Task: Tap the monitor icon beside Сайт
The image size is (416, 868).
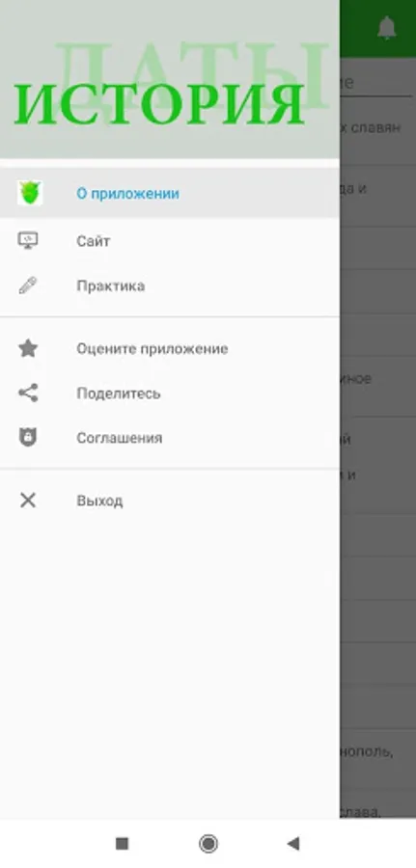Action: 28,241
